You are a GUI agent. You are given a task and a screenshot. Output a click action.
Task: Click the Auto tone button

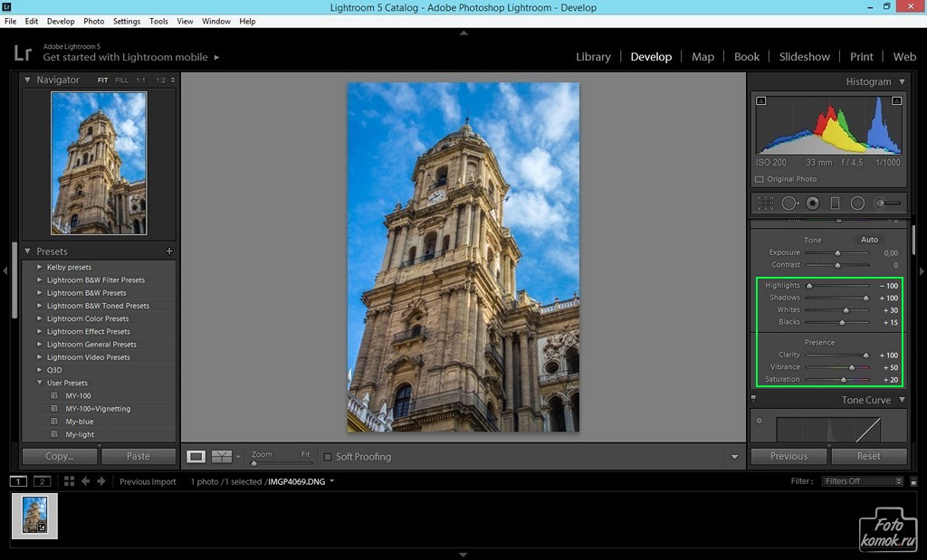[869, 240]
